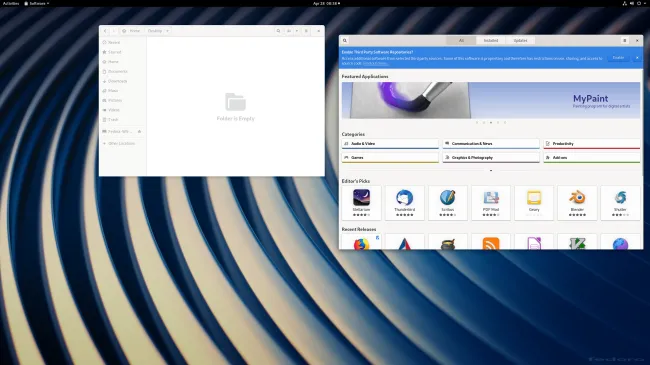
Task: Expand the Desktop path dropdown arrow
Action: click(x=167, y=31)
